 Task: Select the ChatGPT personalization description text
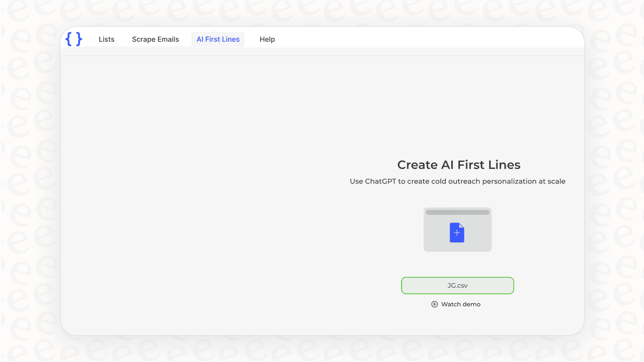tap(457, 181)
